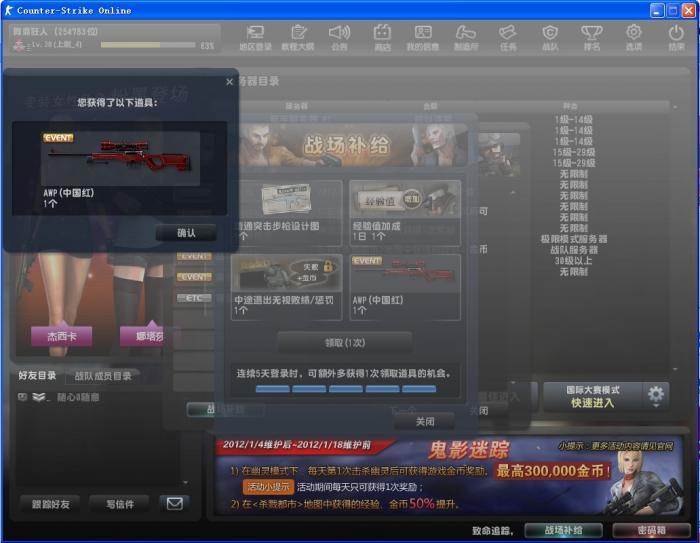Click the red AWP image in popup
Screen dimensions: 700x543
pyautogui.click(x=121, y=159)
